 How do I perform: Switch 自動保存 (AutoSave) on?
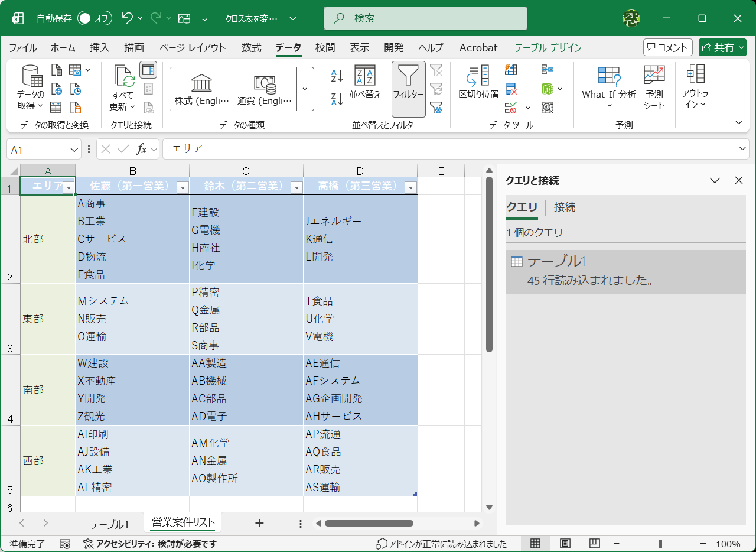pos(93,18)
